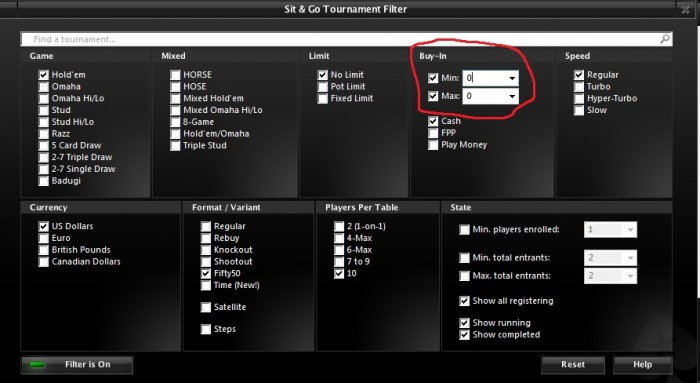
Task: Uncheck the Cash buy-in checkbox
Action: (433, 121)
